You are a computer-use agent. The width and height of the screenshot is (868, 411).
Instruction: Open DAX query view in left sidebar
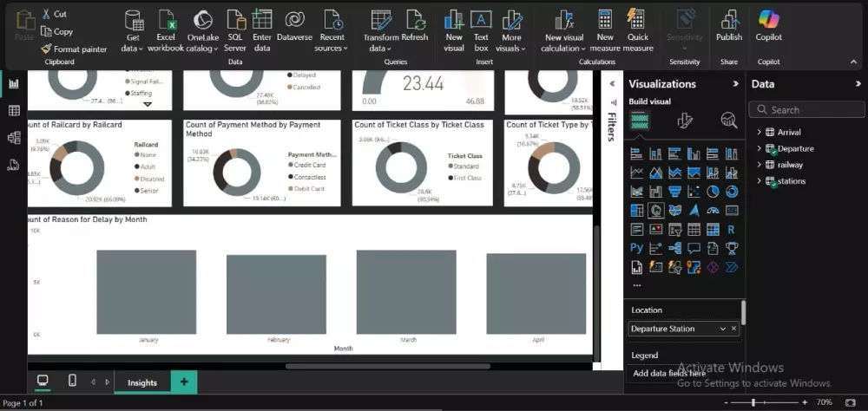pos(14,164)
